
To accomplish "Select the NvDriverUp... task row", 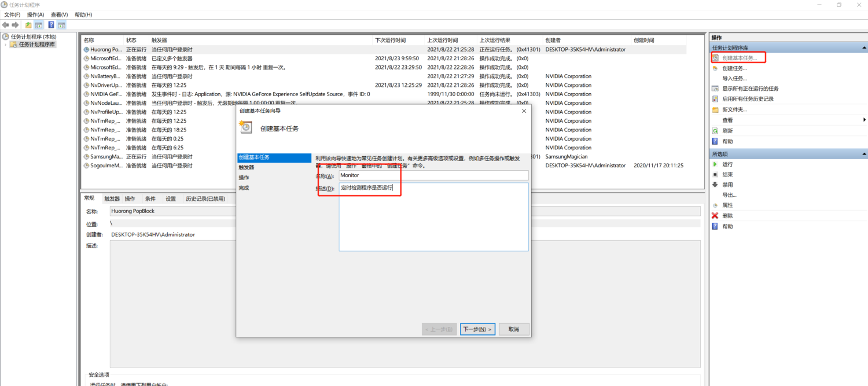I will 384,85.
